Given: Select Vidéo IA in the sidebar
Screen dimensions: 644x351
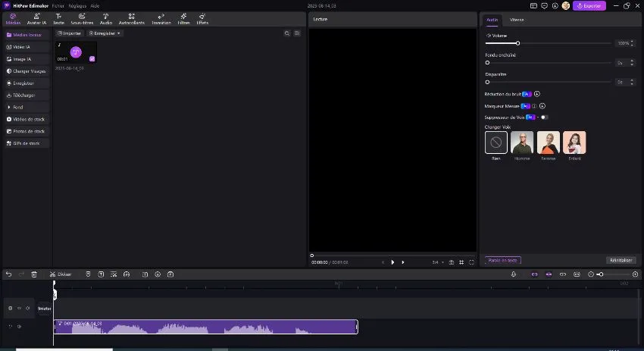Looking at the screenshot, I should click(27, 47).
